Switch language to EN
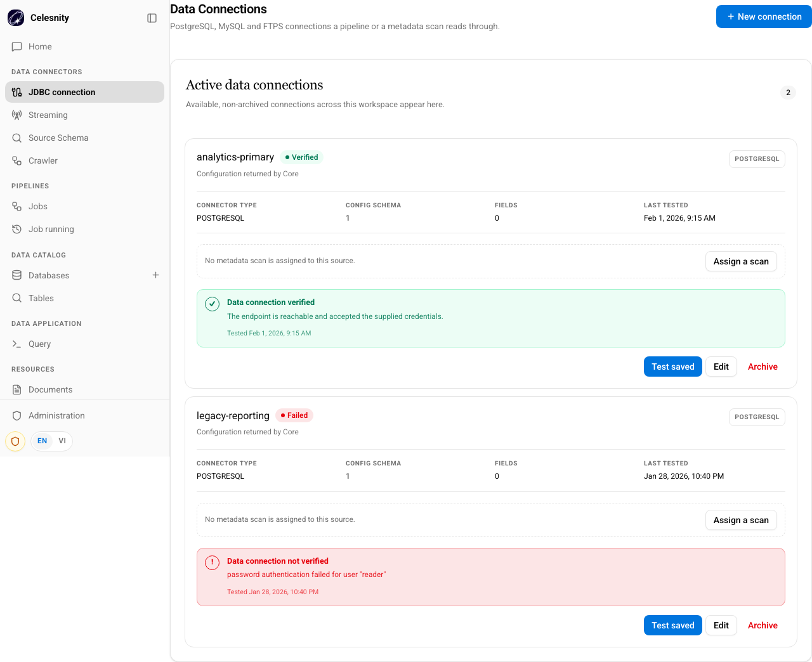Image resolution: width=812 pixels, height=662 pixels. pos(43,441)
